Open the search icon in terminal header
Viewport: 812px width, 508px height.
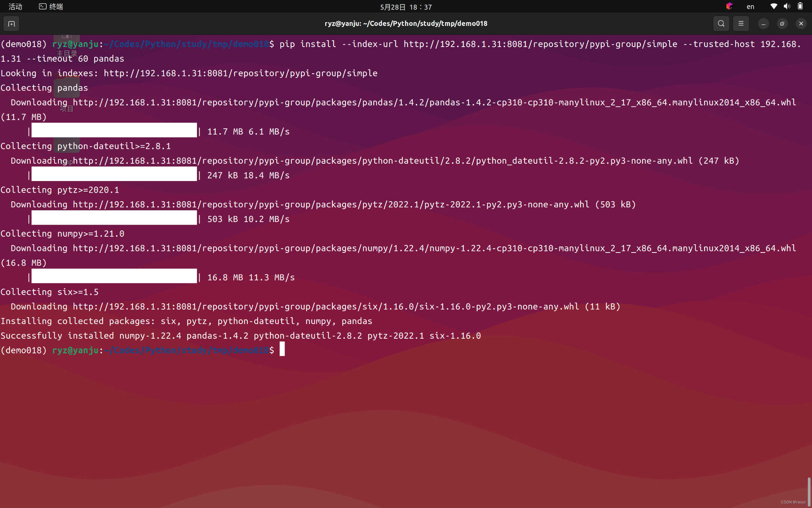(721, 23)
